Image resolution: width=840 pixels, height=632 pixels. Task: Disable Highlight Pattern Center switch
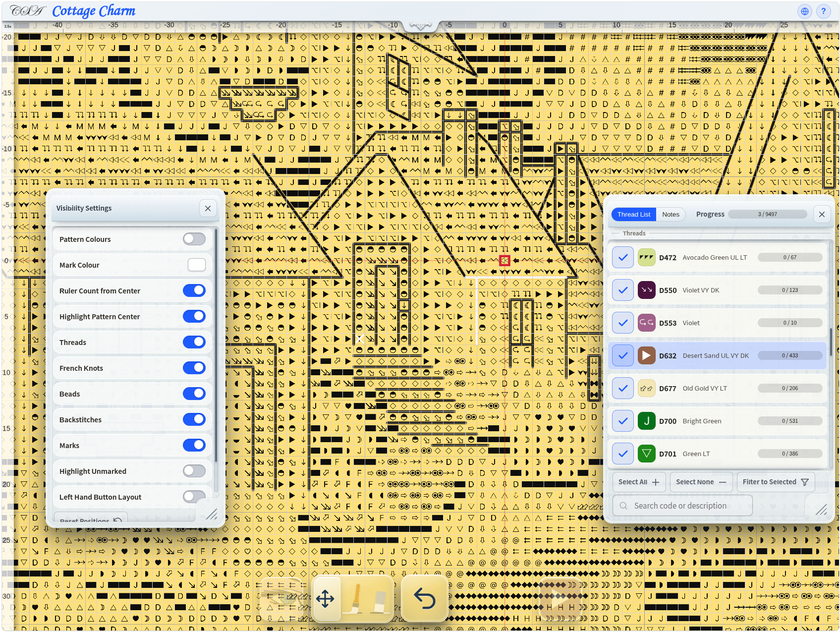click(x=194, y=317)
